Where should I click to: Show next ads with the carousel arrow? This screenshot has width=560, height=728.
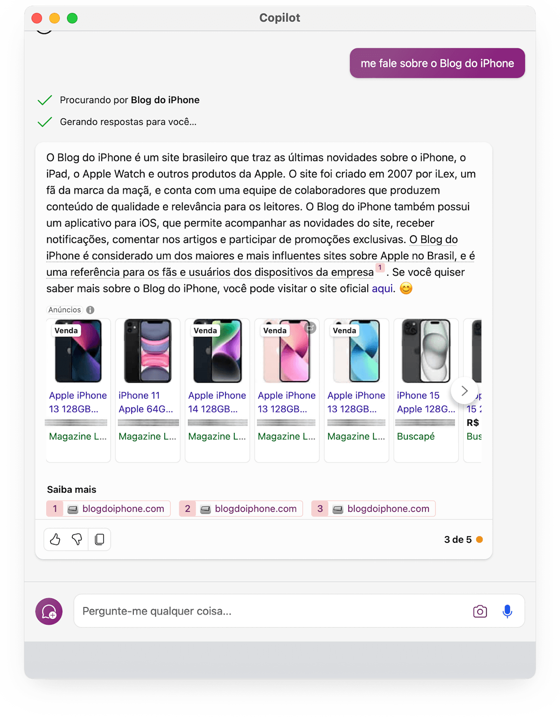(x=464, y=391)
